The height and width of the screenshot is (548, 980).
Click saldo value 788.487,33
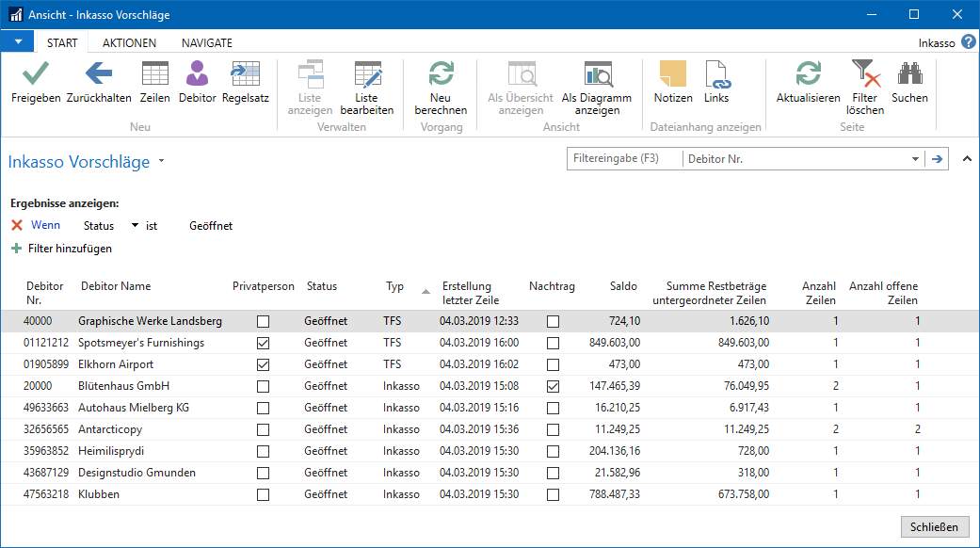coord(615,493)
